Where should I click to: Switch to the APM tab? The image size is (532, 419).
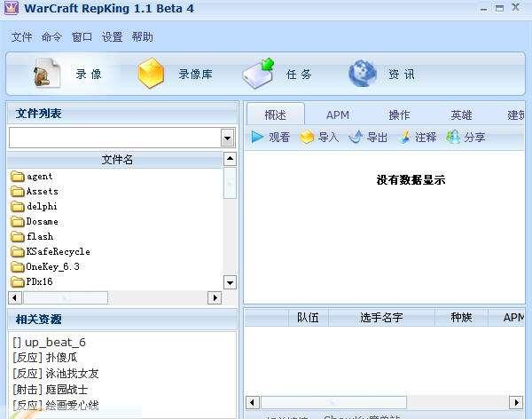pyautogui.click(x=337, y=115)
